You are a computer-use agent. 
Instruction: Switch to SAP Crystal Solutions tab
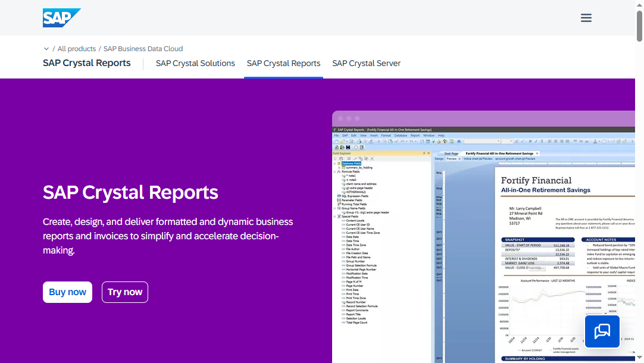pyautogui.click(x=195, y=63)
